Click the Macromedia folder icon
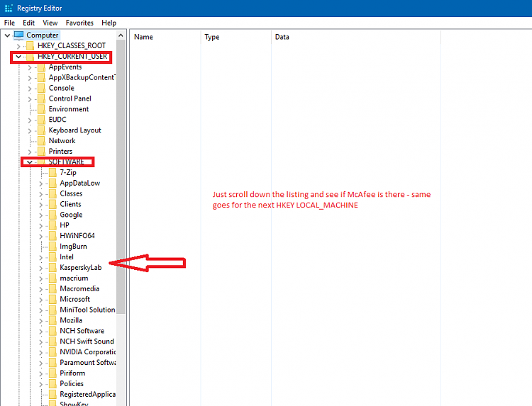 click(52, 288)
